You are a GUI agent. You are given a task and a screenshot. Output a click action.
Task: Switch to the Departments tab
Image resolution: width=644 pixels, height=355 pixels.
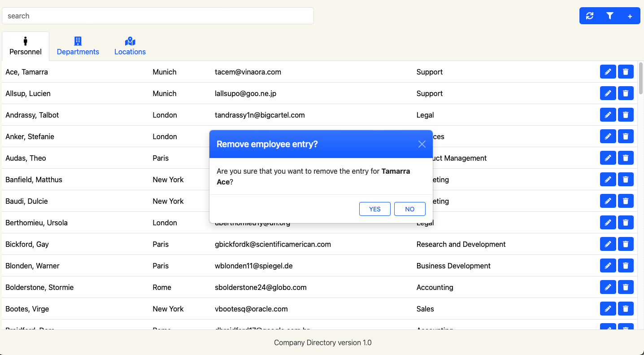click(78, 46)
